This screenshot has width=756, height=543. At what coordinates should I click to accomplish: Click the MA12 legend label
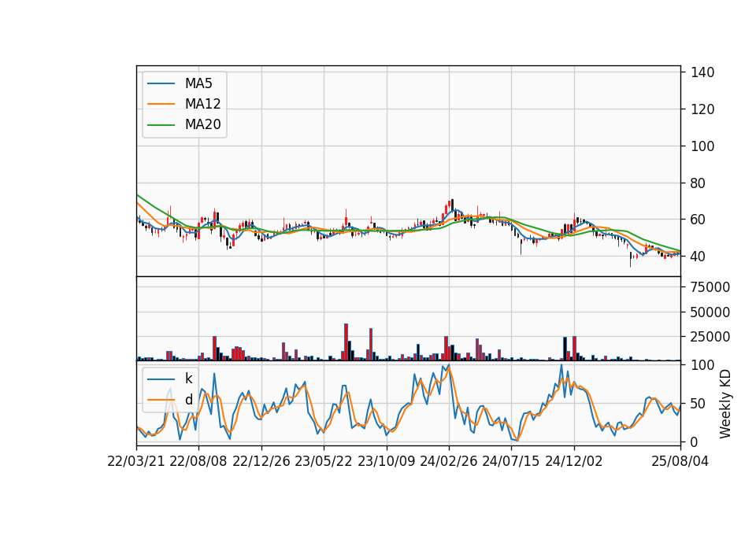tap(202, 104)
